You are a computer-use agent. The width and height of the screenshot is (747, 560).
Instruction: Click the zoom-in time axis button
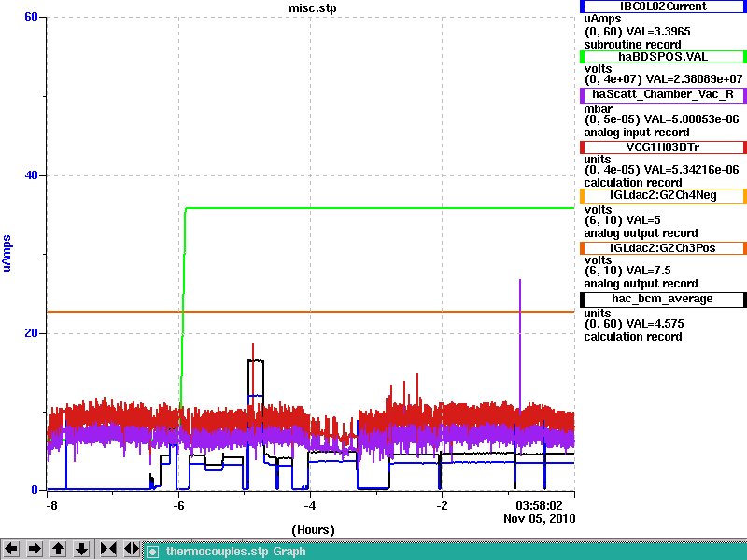pyautogui.click(x=108, y=549)
